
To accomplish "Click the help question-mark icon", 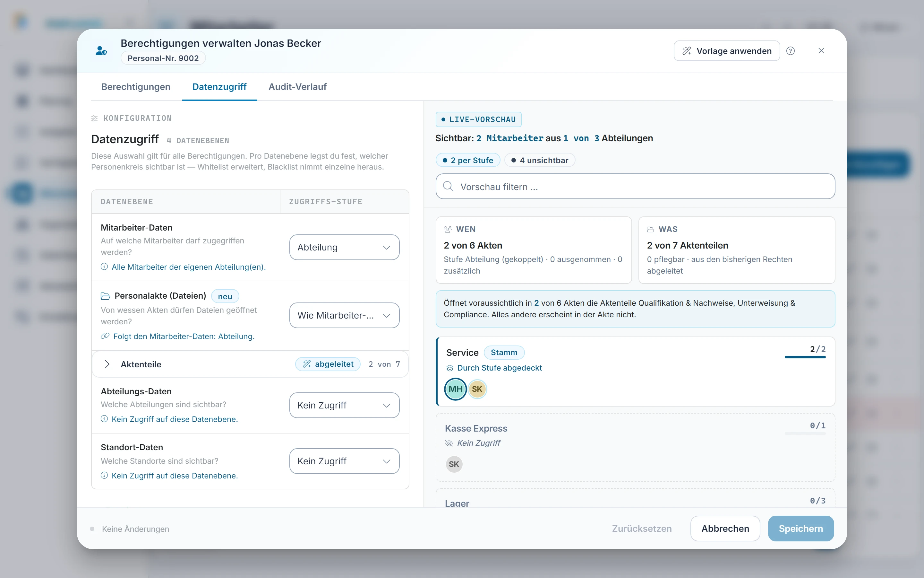I will pos(790,51).
